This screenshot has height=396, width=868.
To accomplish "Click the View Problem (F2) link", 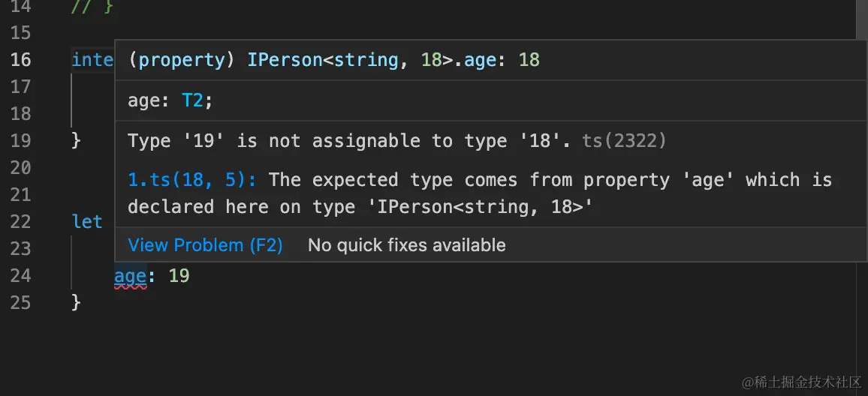I will point(205,245).
